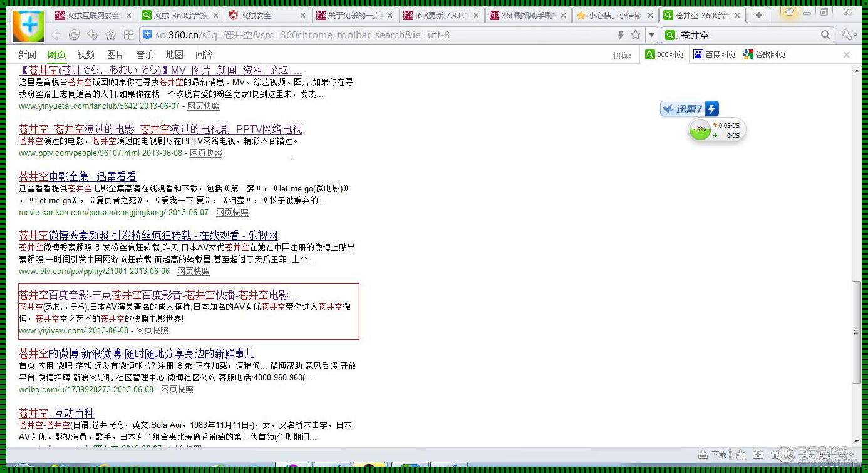Click the Xunlei 7 floating widget

[x=690, y=109]
